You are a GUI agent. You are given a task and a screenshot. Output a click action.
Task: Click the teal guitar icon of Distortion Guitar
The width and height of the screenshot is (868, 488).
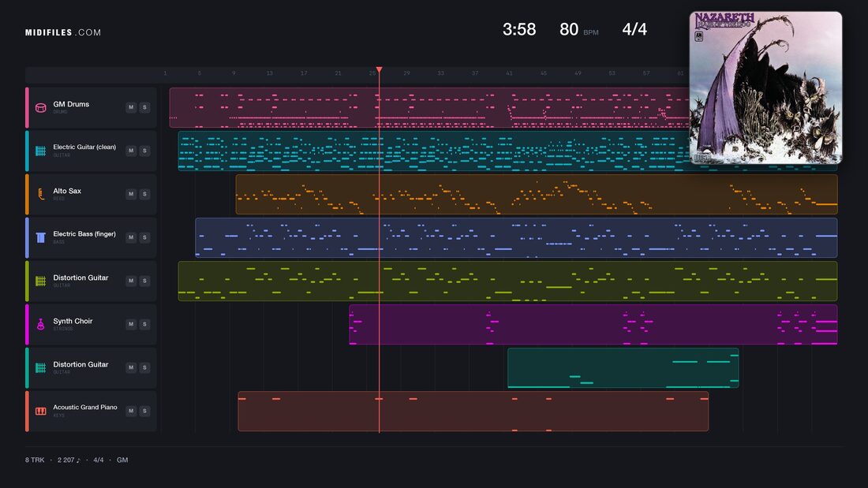(40, 368)
